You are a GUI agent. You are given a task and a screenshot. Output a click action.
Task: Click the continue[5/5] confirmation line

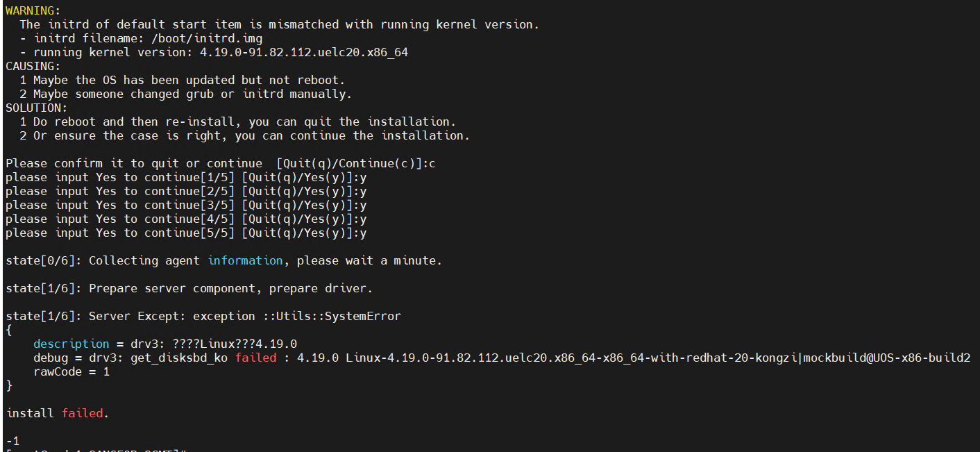[186, 233]
